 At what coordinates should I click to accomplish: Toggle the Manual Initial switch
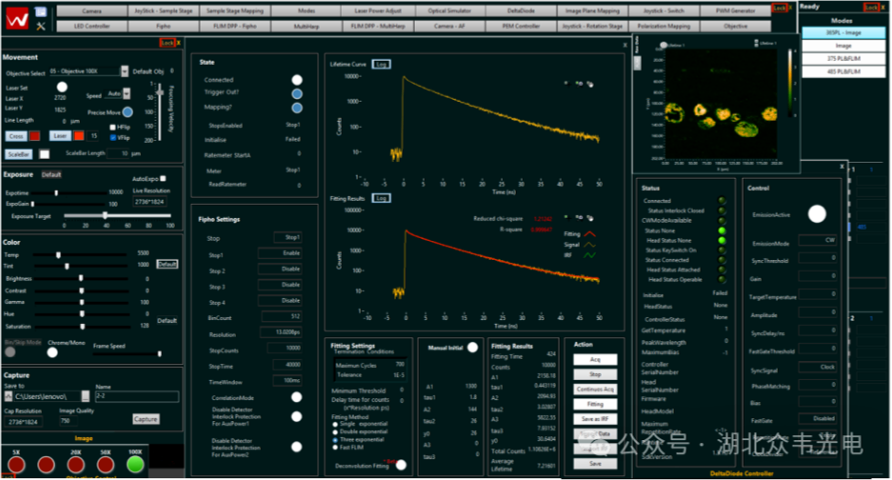coord(472,347)
